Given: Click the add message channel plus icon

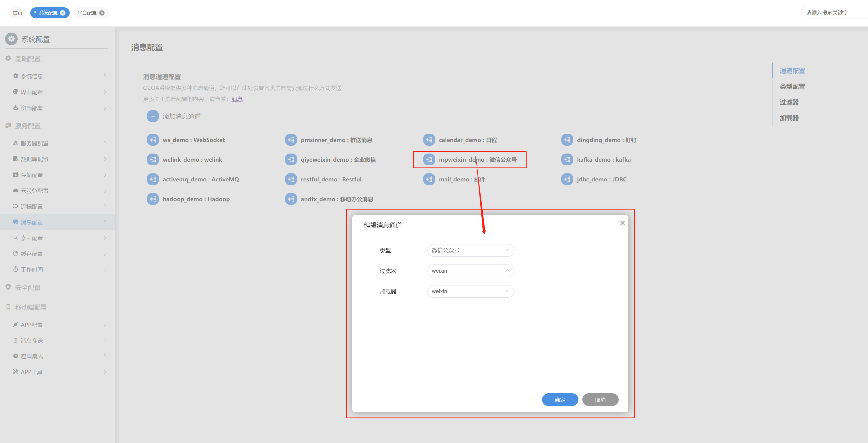Looking at the screenshot, I should point(153,116).
